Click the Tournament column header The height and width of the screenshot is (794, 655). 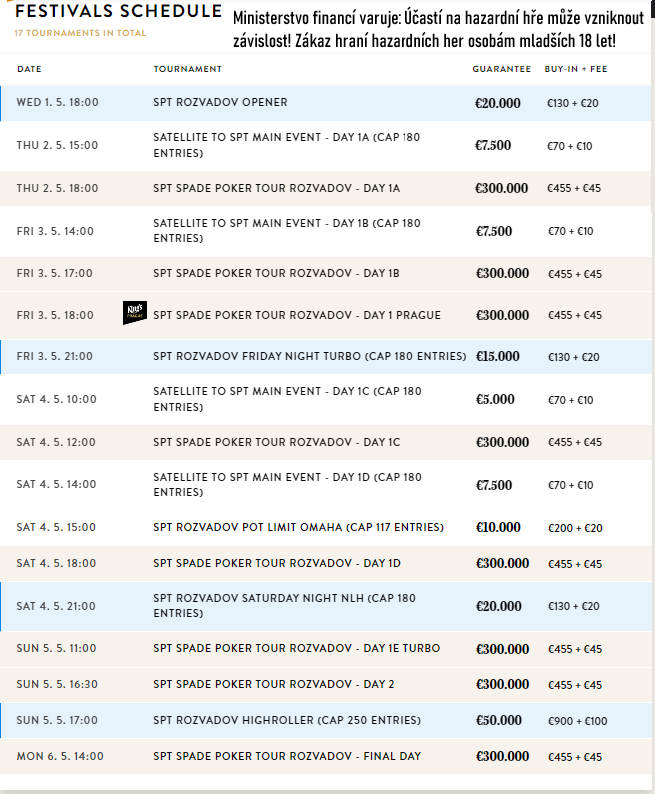[x=188, y=69]
